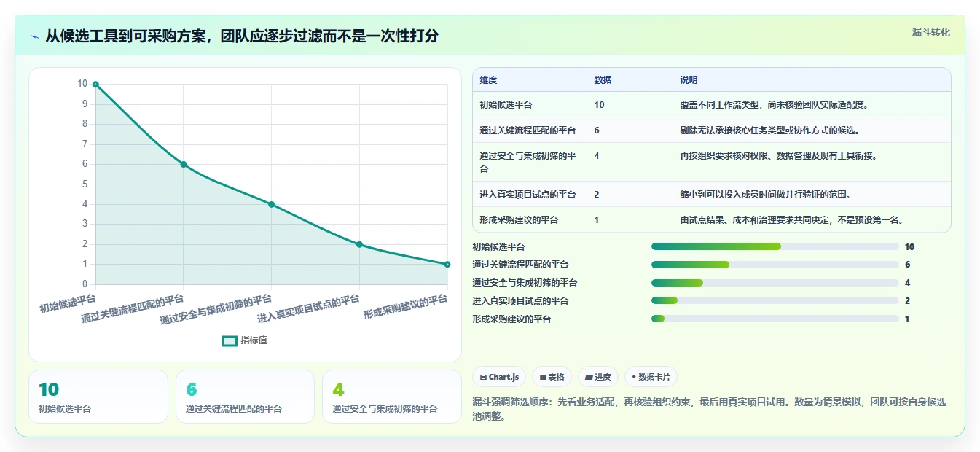Open the data card showing 10
The height and width of the screenshot is (452, 980).
[x=98, y=397]
